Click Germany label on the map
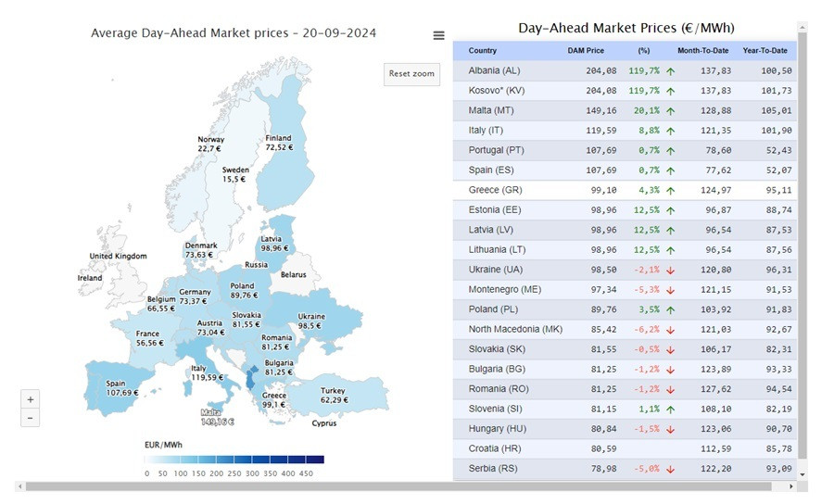Viewport: 834px width, 504px height. pos(195,296)
